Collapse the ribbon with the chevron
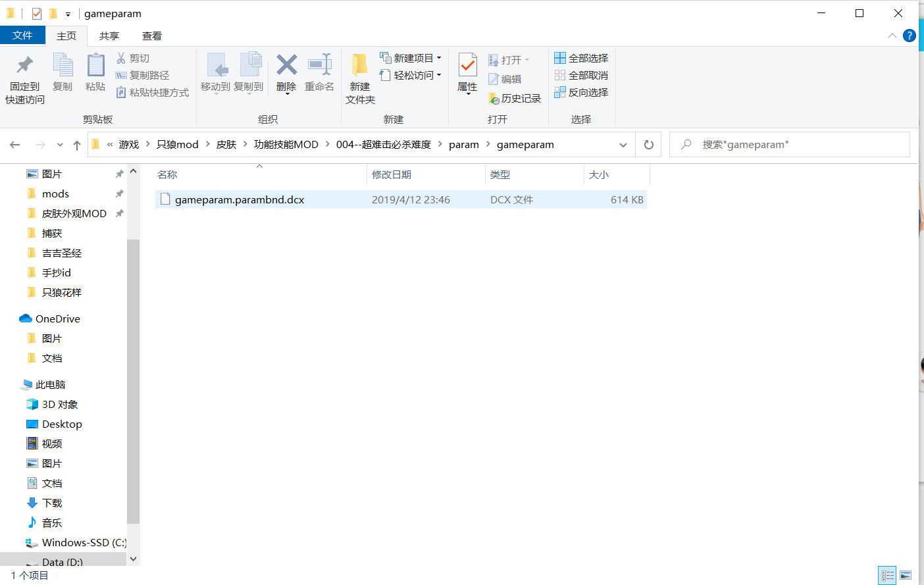Screen dimensions: 924x585 click(x=892, y=36)
